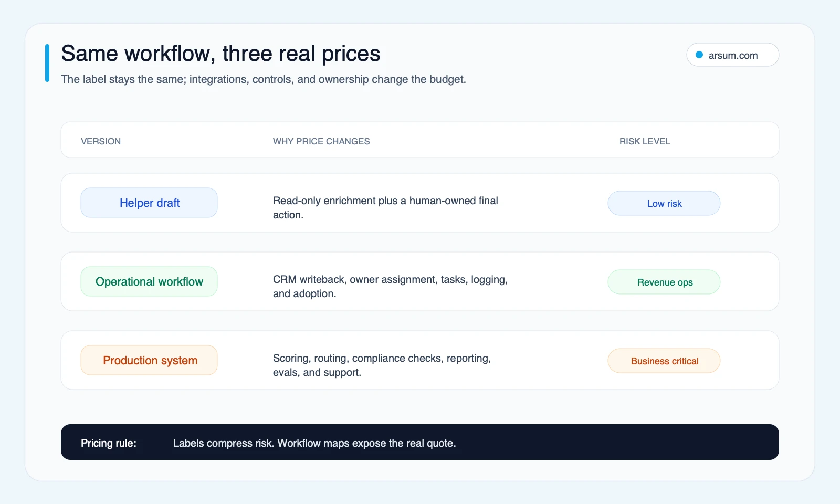The height and width of the screenshot is (504, 840).
Task: Select the Operational workflow pill
Action: 149,281
